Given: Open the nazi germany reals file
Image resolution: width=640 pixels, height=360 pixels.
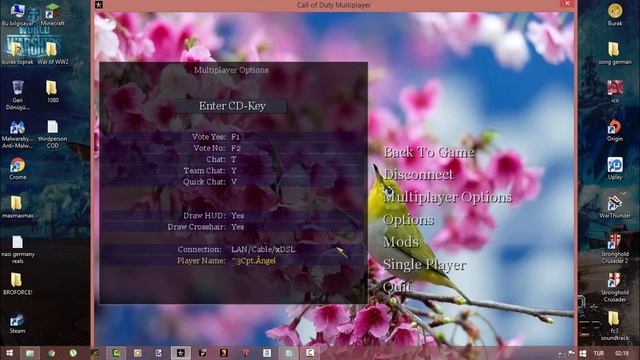Looking at the screenshot, I should pos(17,249).
